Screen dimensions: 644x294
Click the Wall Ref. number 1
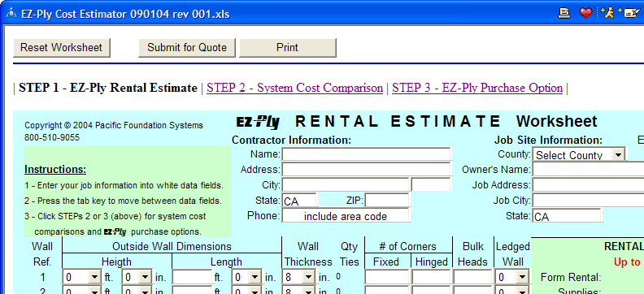[x=43, y=277]
